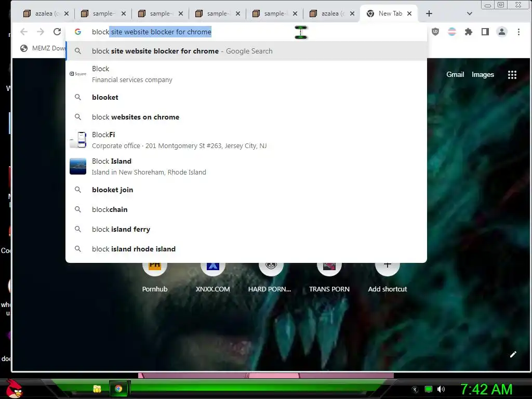Screen dimensions: 532x399
Task: Open Google apps grid
Action: tap(512, 75)
